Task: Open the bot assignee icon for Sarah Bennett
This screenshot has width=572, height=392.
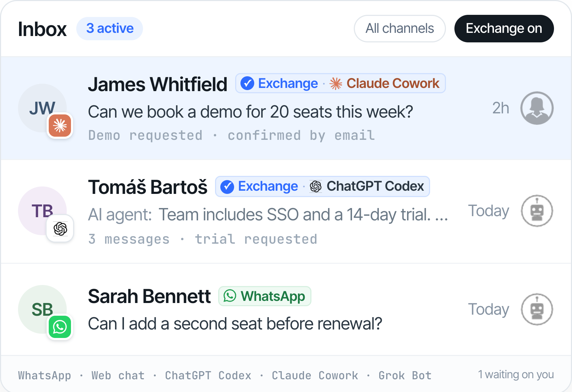Action: tap(537, 309)
